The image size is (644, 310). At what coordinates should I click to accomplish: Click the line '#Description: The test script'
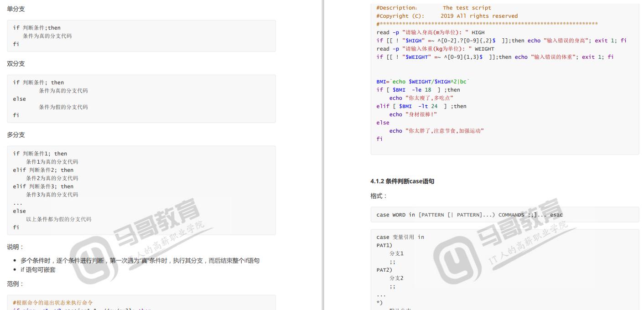point(434,8)
